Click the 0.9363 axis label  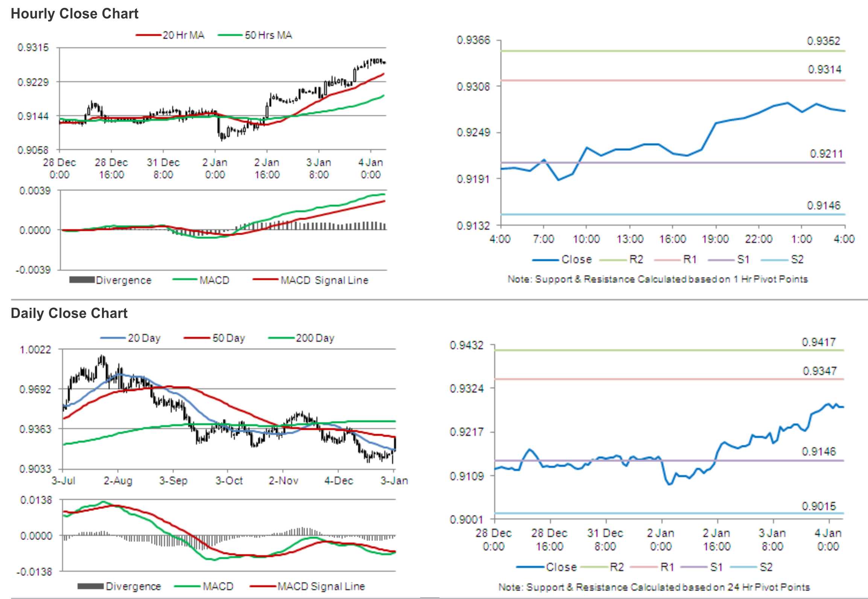click(x=35, y=429)
